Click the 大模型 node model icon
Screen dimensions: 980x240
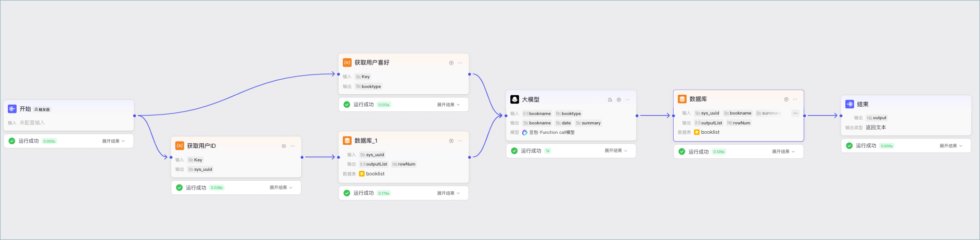pyautogui.click(x=514, y=99)
